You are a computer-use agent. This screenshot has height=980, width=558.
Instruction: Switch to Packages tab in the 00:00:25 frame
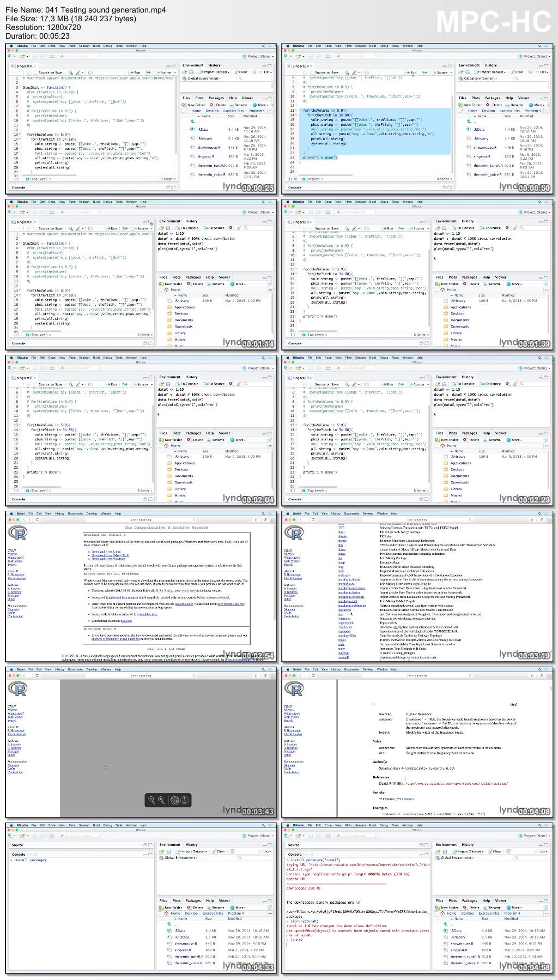click(x=216, y=98)
